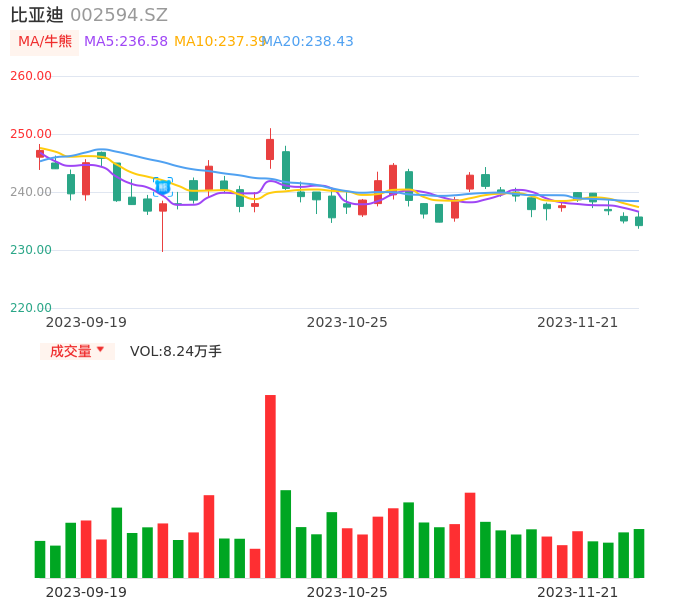The width and height of the screenshot is (686, 606).
Task: Click the blue marker icon on the candlestick chart
Action: tap(162, 187)
